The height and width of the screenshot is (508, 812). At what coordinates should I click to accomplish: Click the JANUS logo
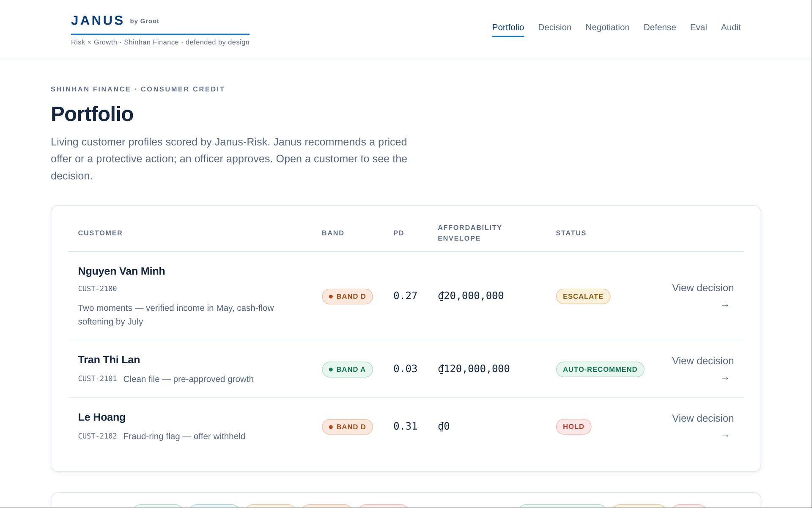[97, 20]
